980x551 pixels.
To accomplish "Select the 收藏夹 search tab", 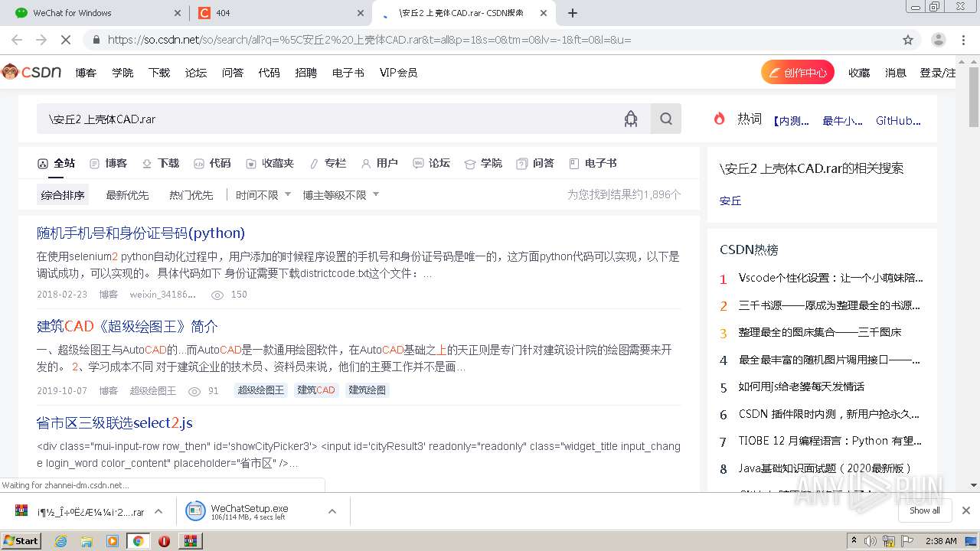I will click(269, 163).
